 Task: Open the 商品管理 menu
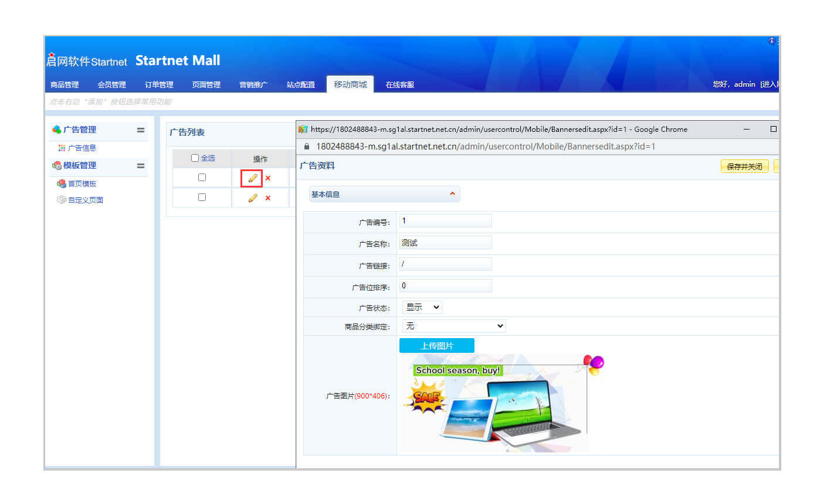point(65,85)
